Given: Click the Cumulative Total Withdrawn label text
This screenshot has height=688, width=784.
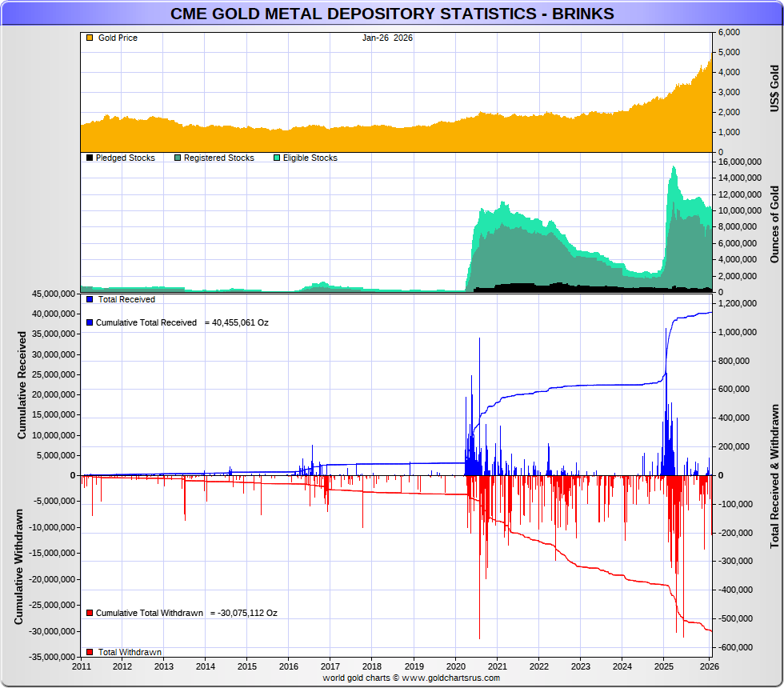Looking at the screenshot, I should (x=150, y=613).
